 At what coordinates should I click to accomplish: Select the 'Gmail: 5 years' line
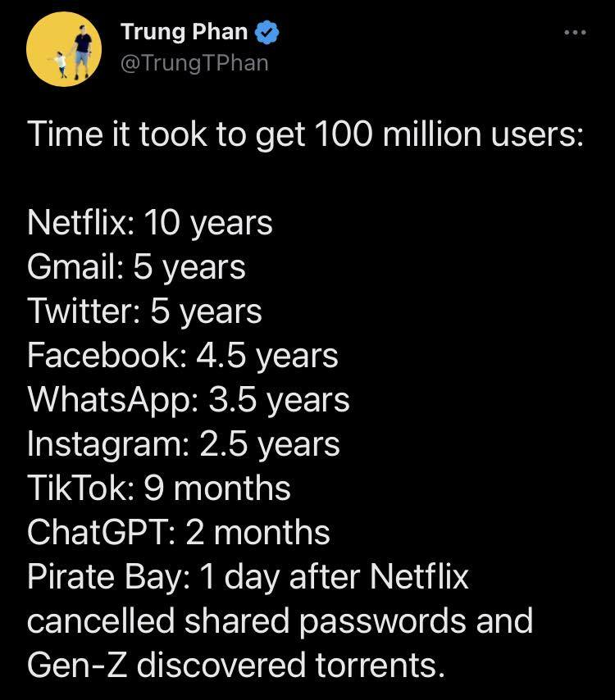point(136,267)
